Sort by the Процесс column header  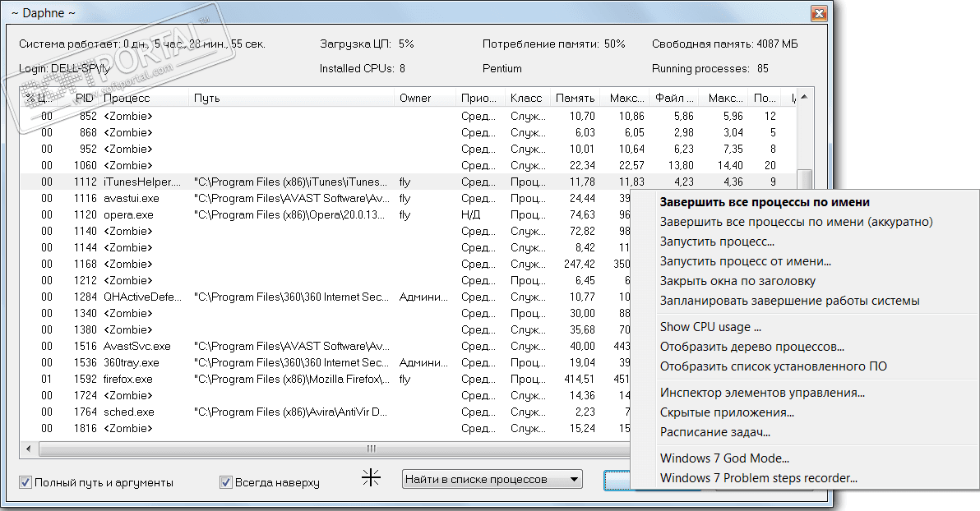144,98
